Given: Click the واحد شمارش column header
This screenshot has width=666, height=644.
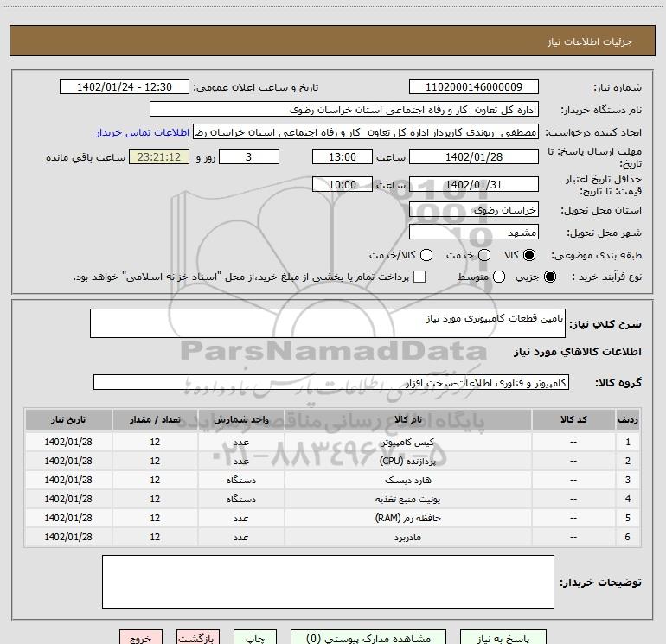Looking at the screenshot, I should pyautogui.click(x=240, y=420).
